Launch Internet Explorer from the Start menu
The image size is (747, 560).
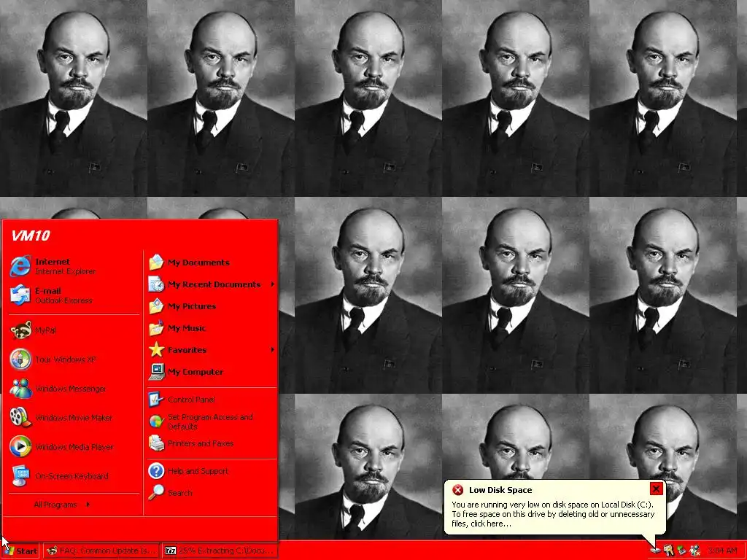tap(74, 266)
